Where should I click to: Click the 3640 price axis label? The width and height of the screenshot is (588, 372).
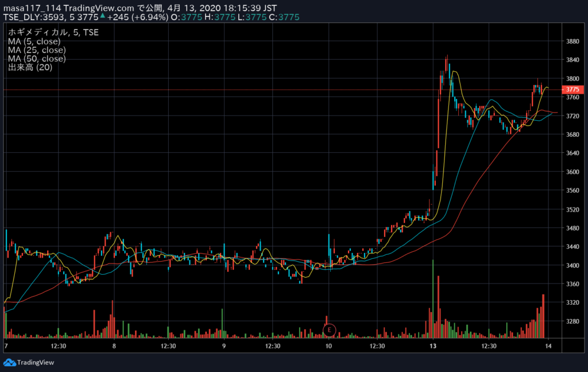572,153
